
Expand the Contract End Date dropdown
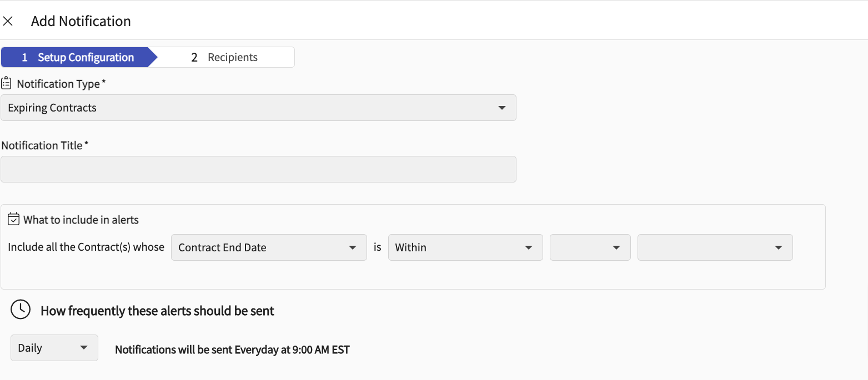click(268, 247)
